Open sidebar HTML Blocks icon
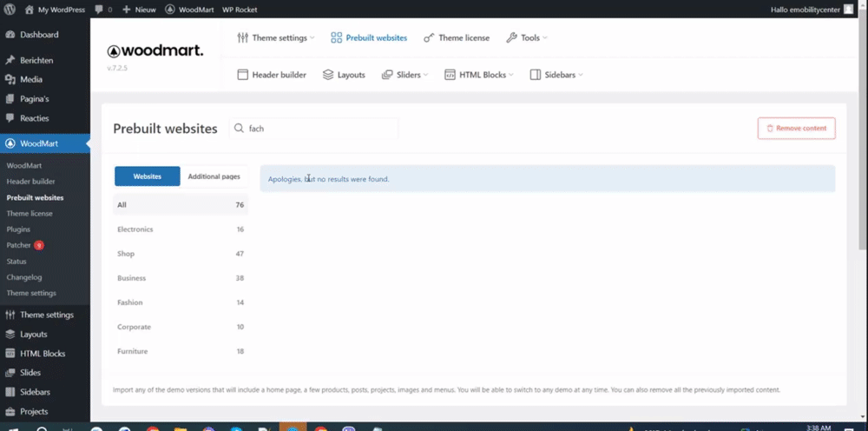Viewport: 868px width, 431px height. pyautogui.click(x=10, y=354)
